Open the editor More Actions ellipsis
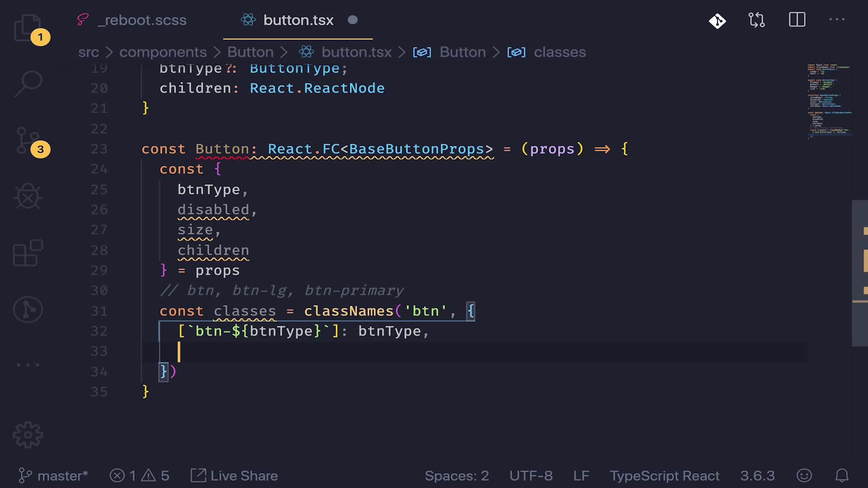This screenshot has height=488, width=868. (836, 19)
